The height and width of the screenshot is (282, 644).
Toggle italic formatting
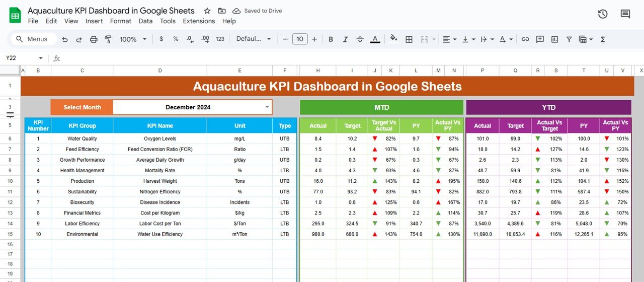tap(345, 39)
